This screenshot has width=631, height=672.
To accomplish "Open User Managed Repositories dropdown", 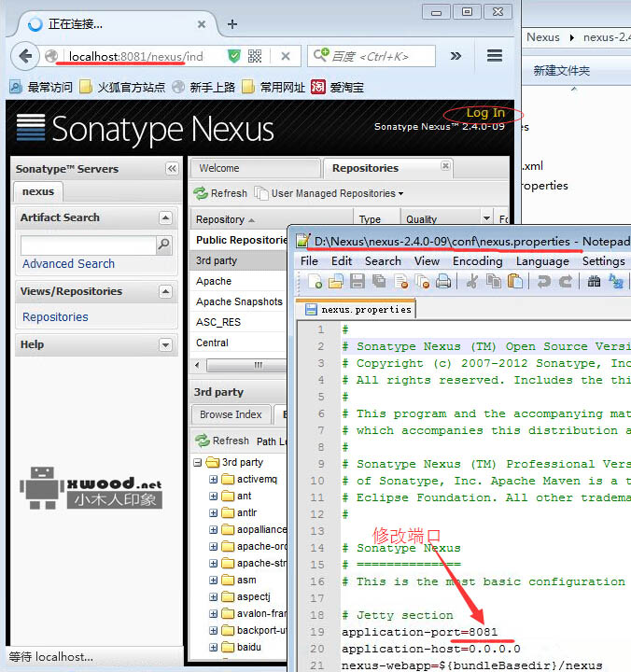I will (329, 193).
